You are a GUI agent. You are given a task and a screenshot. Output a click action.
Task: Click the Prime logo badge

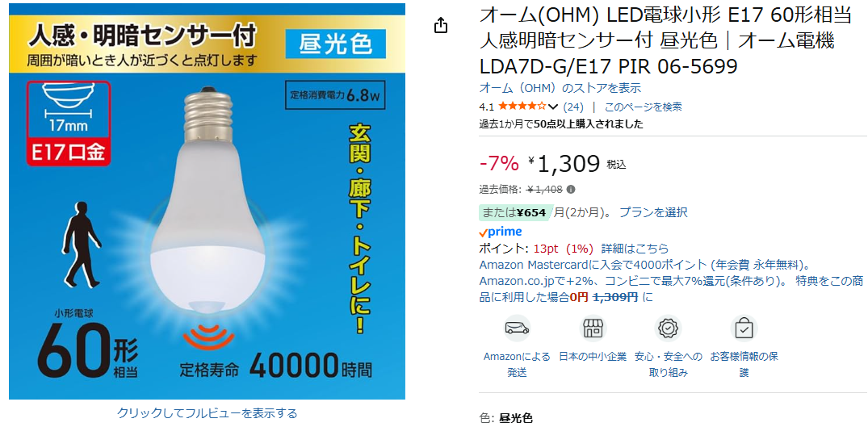click(501, 232)
